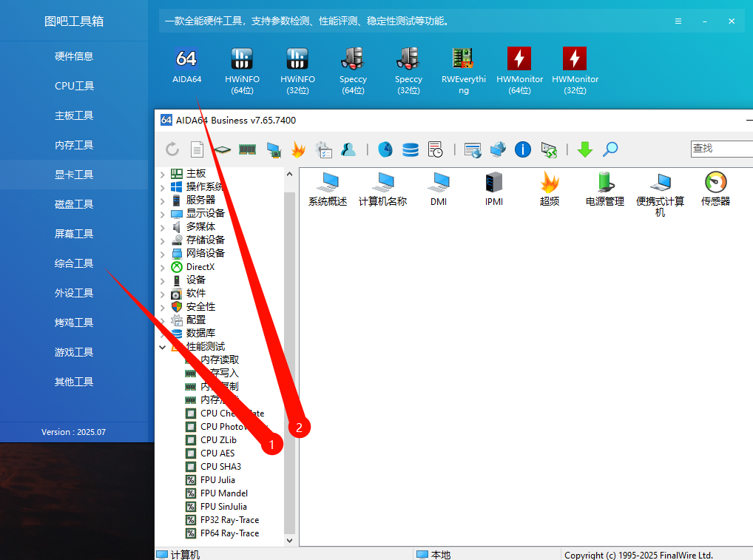Click the report page icon in AIDA64 toolbar
The image size is (753, 560).
(x=197, y=149)
